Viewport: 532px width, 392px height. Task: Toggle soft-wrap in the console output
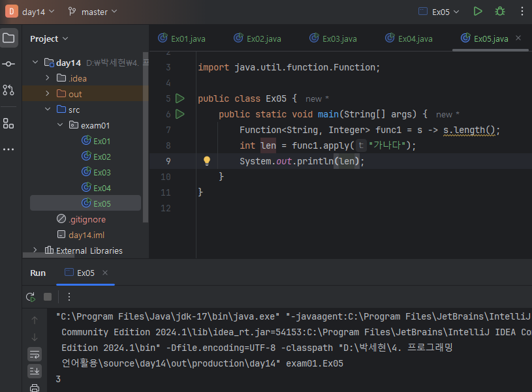pyautogui.click(x=35, y=354)
